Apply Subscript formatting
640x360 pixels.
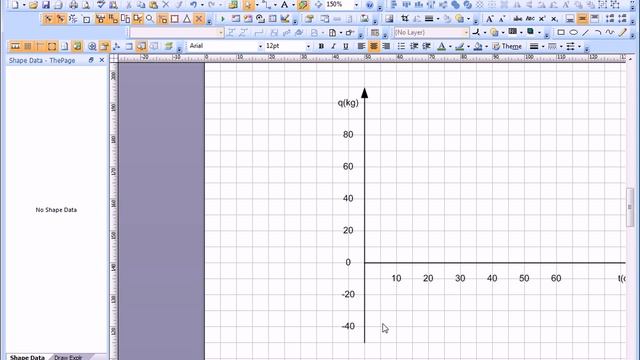(554, 19)
